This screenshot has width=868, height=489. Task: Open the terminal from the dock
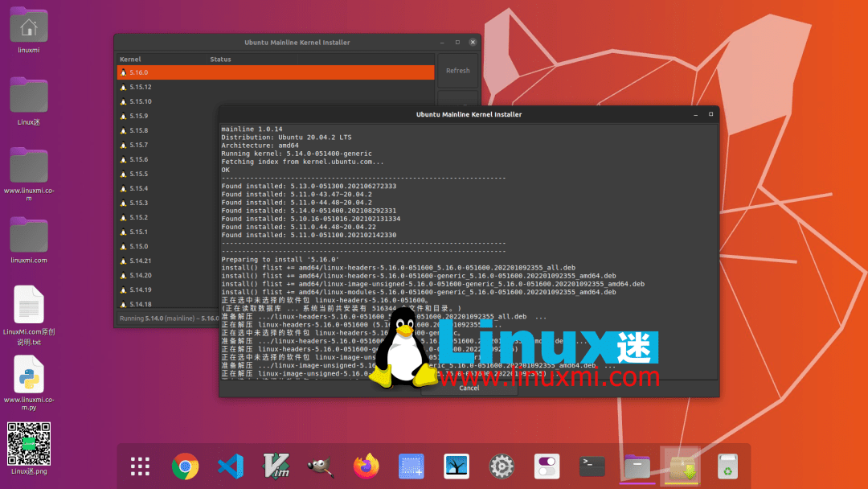coord(592,466)
